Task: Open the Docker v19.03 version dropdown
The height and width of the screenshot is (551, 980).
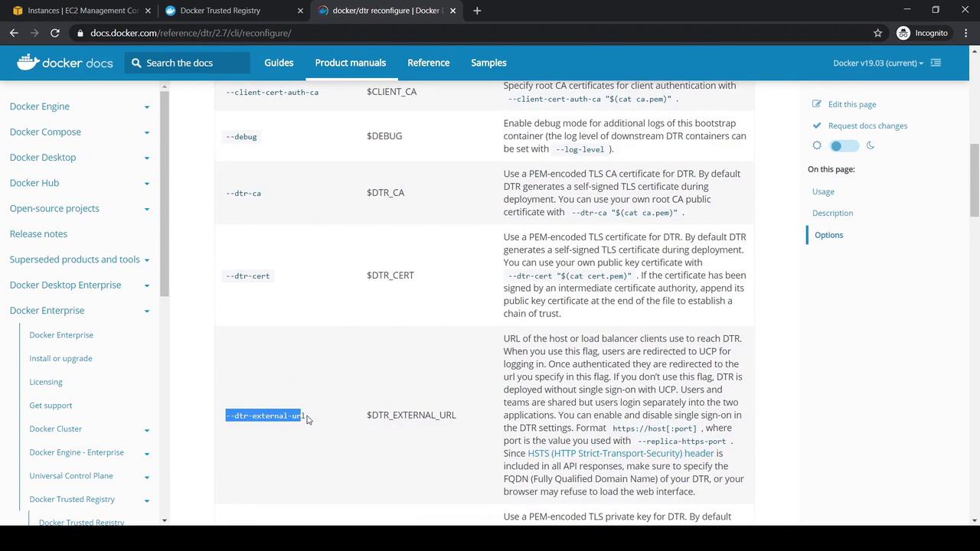Action: point(878,63)
